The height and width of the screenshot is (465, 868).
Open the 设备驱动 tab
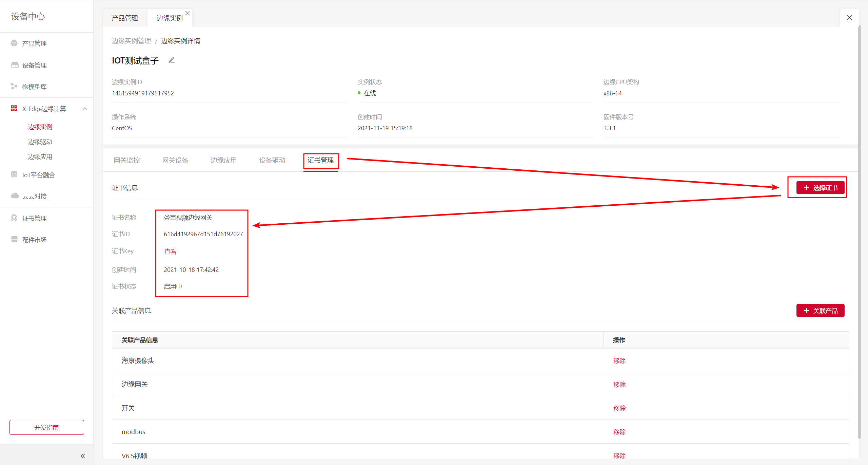[x=272, y=160]
